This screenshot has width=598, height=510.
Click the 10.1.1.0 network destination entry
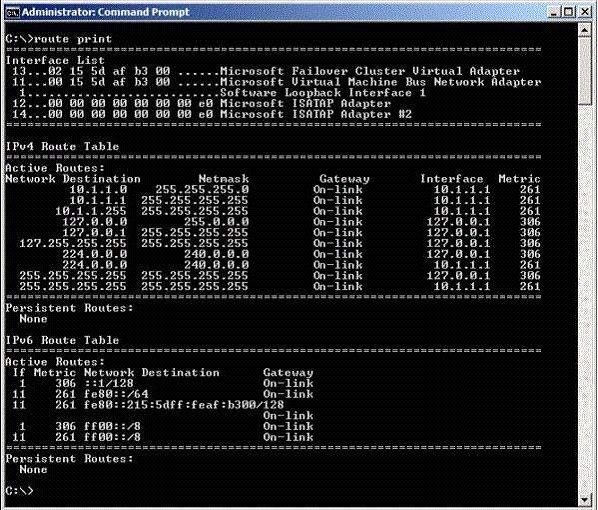[98, 190]
